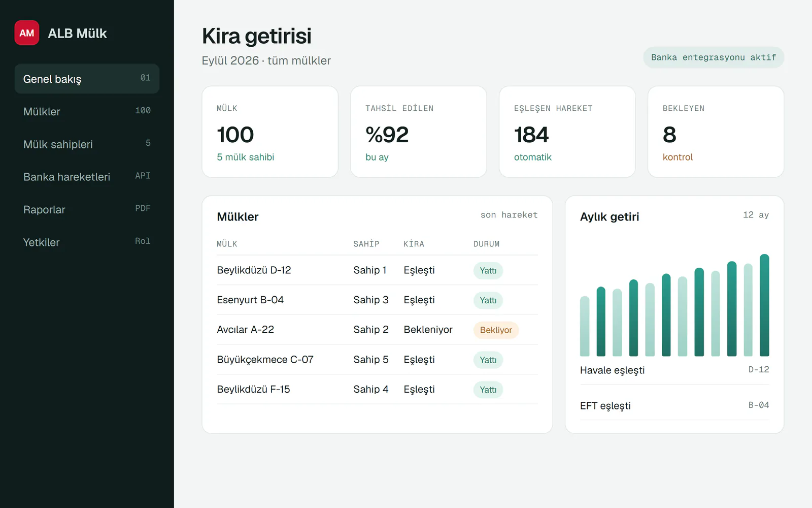This screenshot has width=812, height=508.
Task: Click the tallest last bar in the Aylık getiri chart
Action: coord(764,305)
